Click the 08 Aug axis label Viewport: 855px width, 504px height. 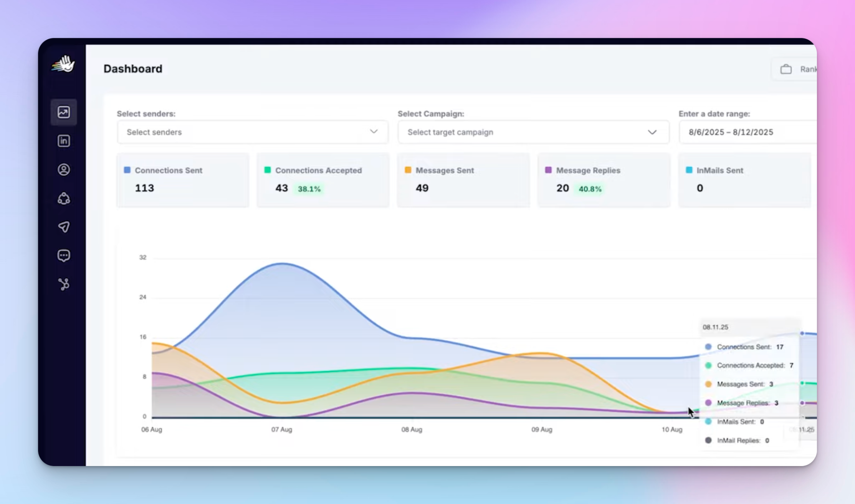(x=412, y=429)
